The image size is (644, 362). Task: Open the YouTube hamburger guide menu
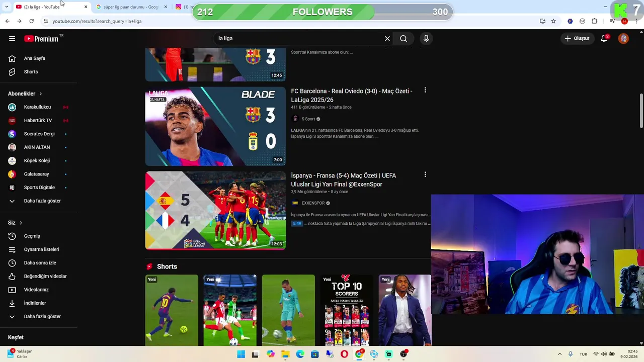pos(12,38)
